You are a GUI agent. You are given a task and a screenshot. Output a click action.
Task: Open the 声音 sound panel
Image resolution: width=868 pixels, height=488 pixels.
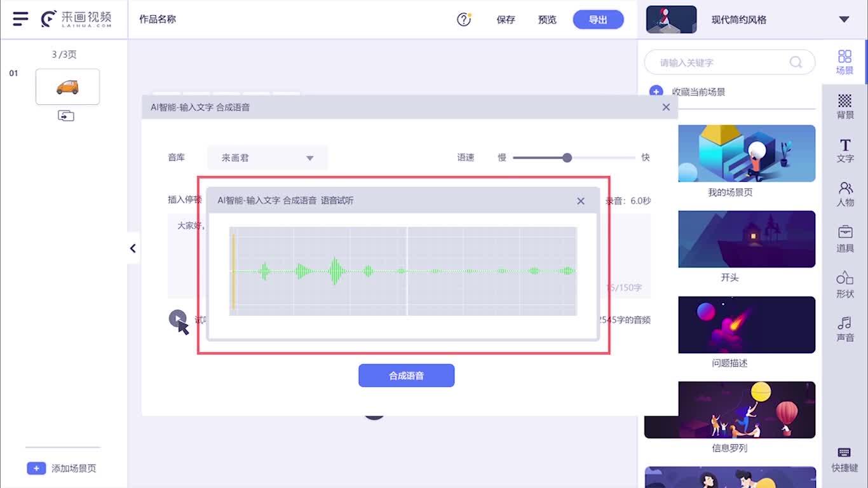coord(844,329)
